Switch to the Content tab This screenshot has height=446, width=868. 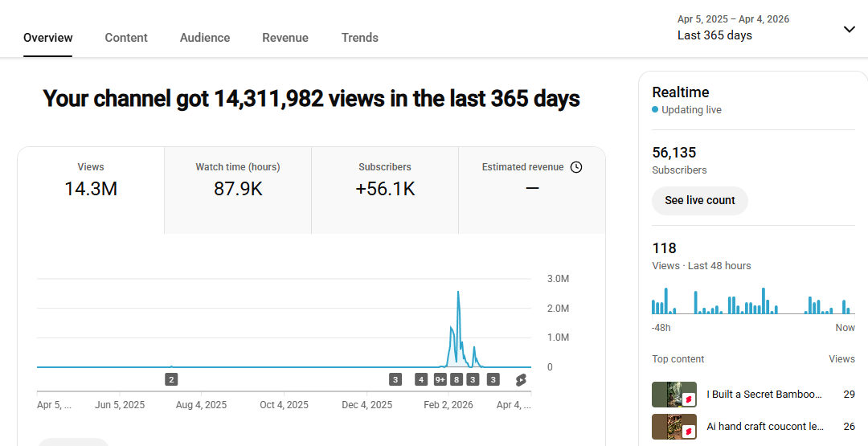click(x=126, y=38)
